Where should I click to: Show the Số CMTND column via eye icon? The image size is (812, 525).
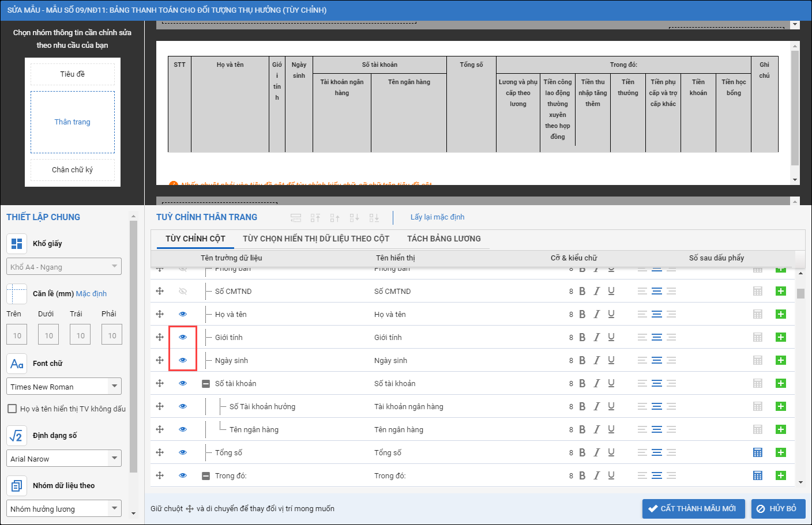183,291
